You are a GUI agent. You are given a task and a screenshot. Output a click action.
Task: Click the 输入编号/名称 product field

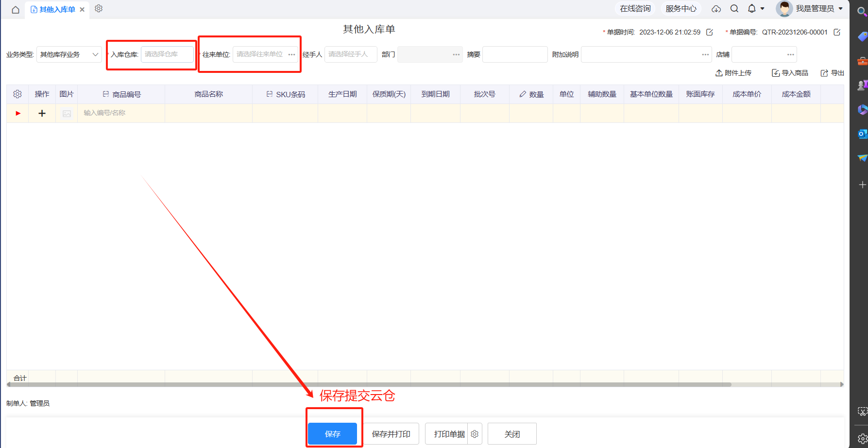pyautogui.click(x=121, y=113)
